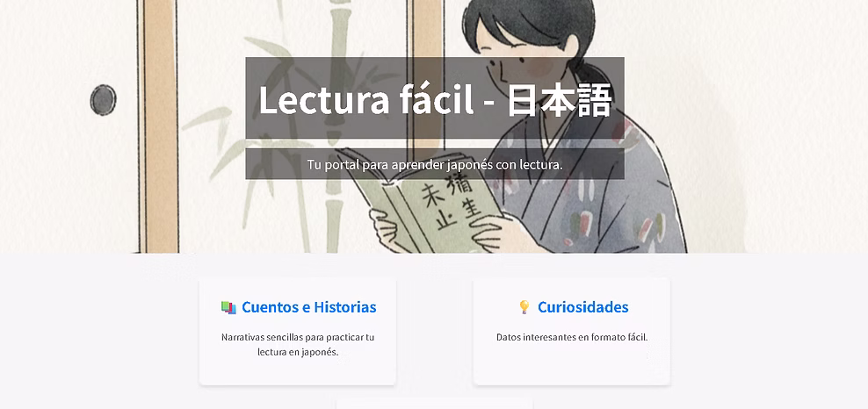
Task: Click the books emoji beside Cuentos e Historias
Action: coord(228,307)
